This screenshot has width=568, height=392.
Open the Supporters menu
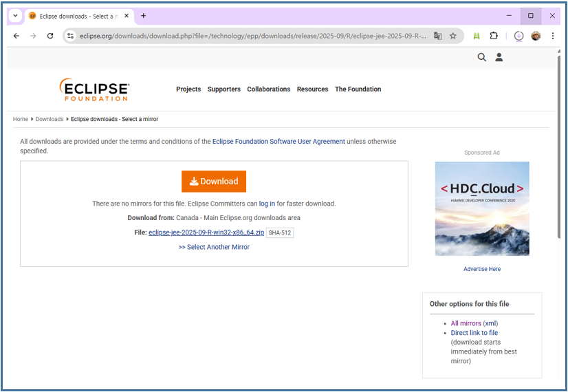(224, 89)
